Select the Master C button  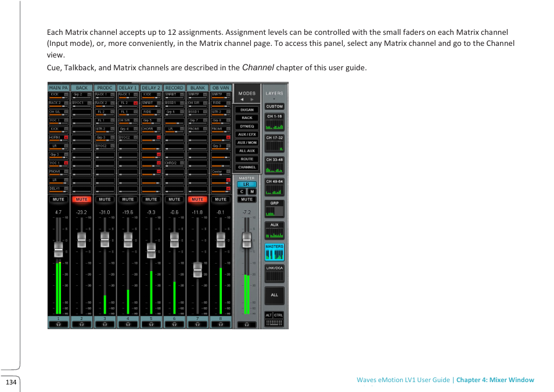242,192
